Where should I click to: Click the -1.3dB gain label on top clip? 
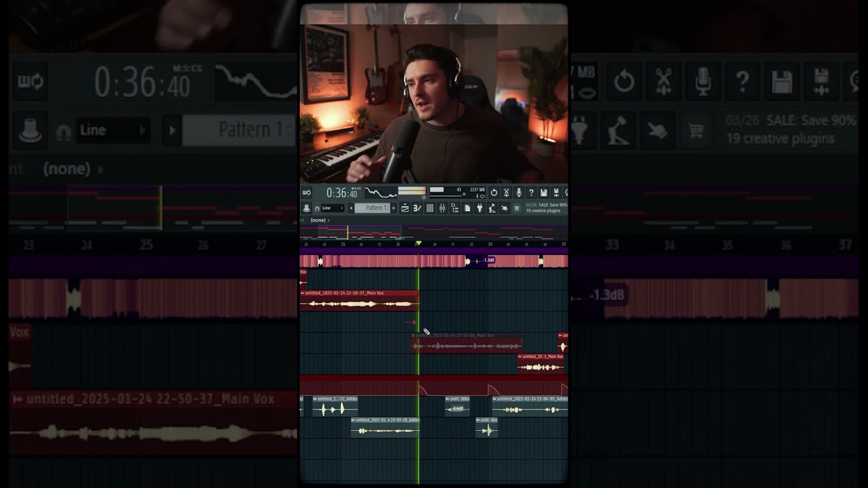click(x=488, y=260)
